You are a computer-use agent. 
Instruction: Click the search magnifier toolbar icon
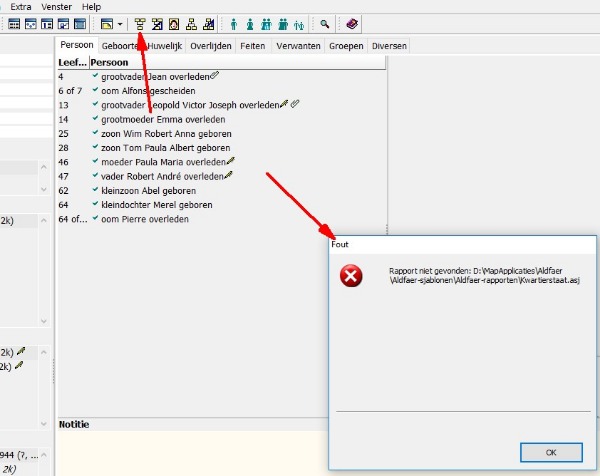325,23
